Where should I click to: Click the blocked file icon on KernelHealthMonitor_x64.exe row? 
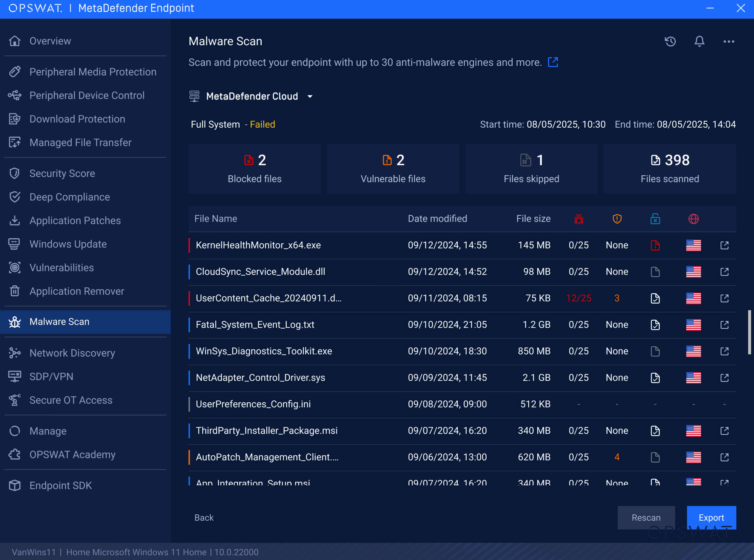point(655,245)
